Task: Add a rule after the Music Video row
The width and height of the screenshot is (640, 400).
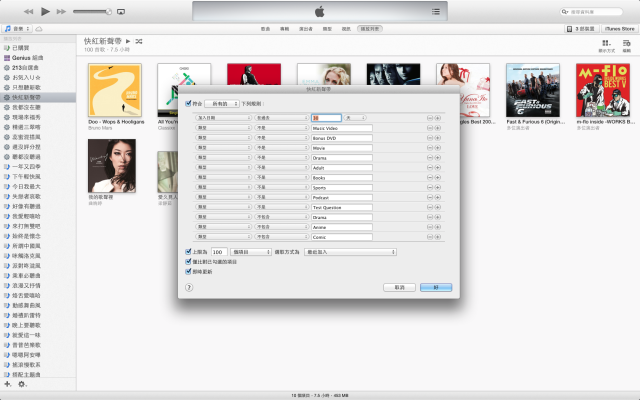Action: [438, 128]
